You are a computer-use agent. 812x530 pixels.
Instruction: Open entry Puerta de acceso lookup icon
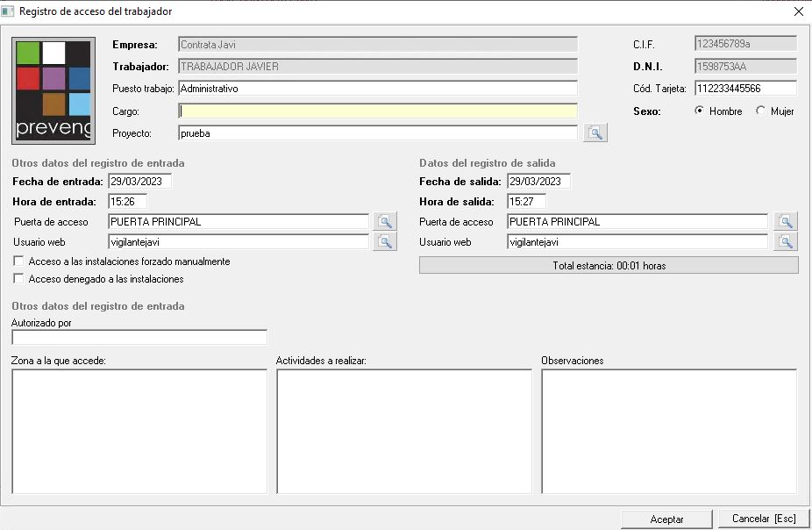[x=384, y=222]
